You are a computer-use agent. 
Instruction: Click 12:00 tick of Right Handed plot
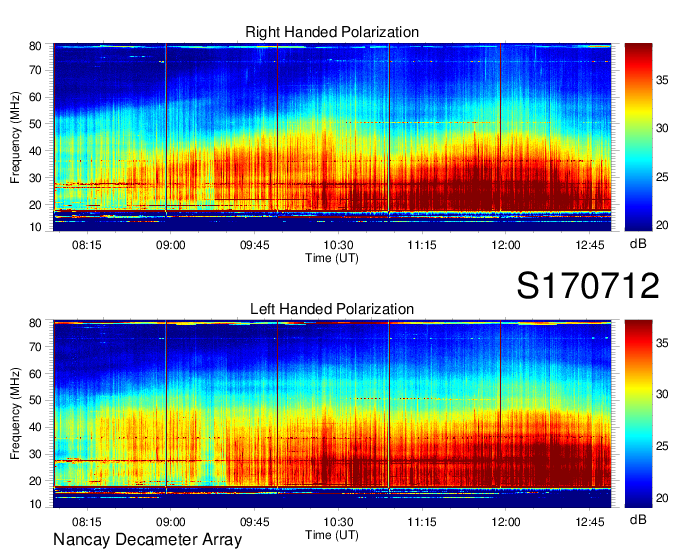[506, 245]
